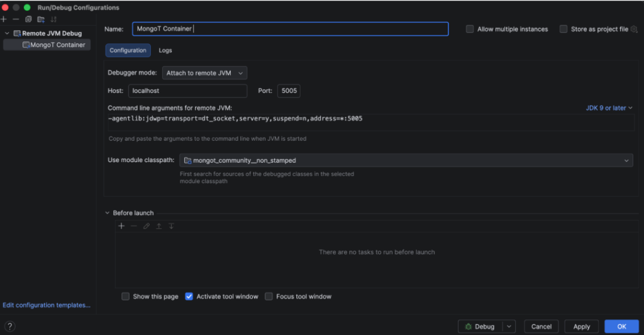Add a before launch task
The image size is (644, 335).
click(x=121, y=226)
